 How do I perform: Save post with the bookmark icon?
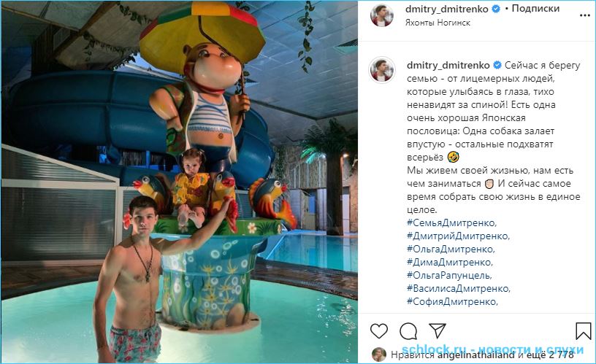[583, 331]
